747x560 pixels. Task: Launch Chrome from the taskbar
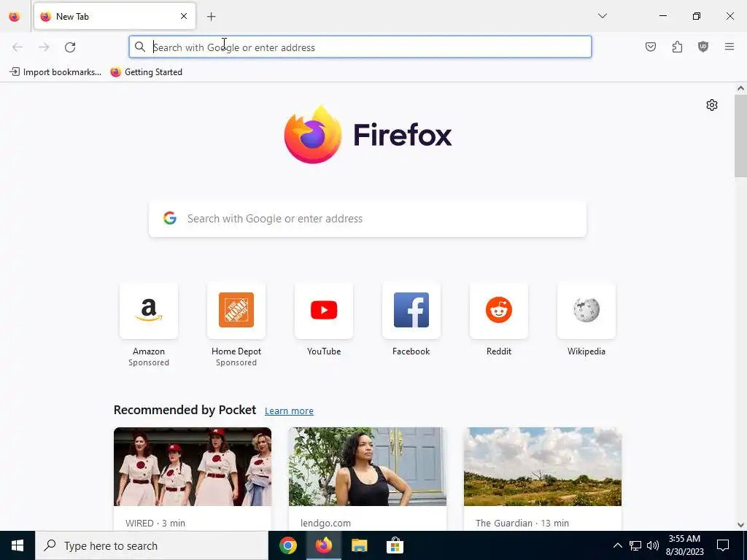point(287,545)
